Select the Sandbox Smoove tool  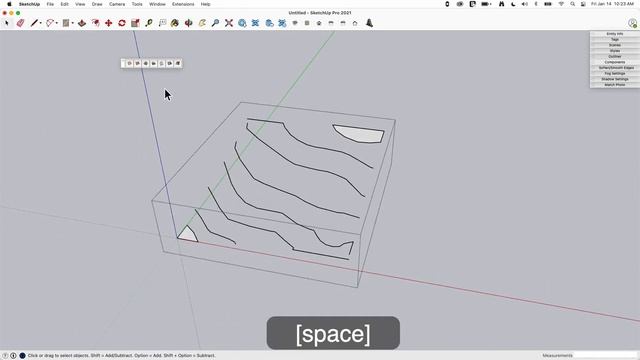[146, 63]
